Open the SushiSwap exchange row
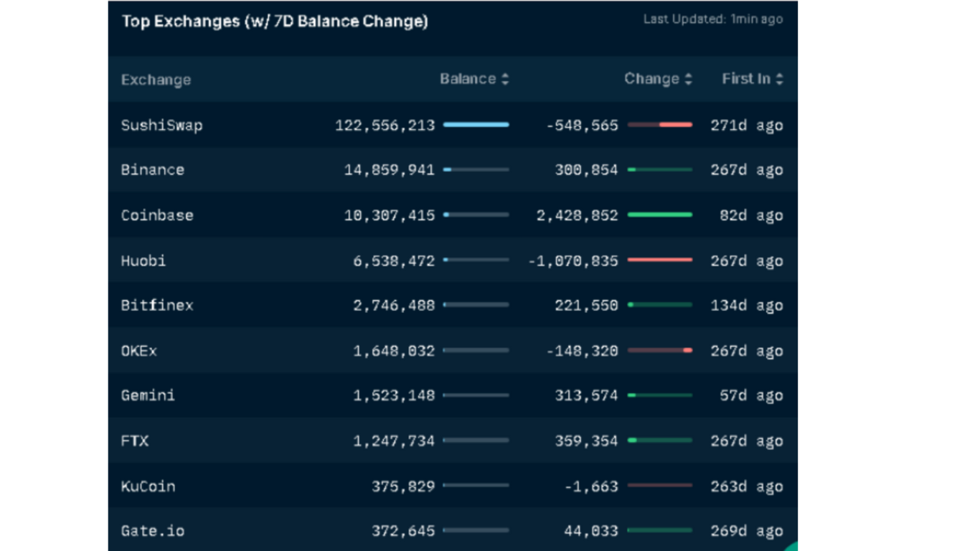Viewport: 980px width, 551px height. pos(161,126)
